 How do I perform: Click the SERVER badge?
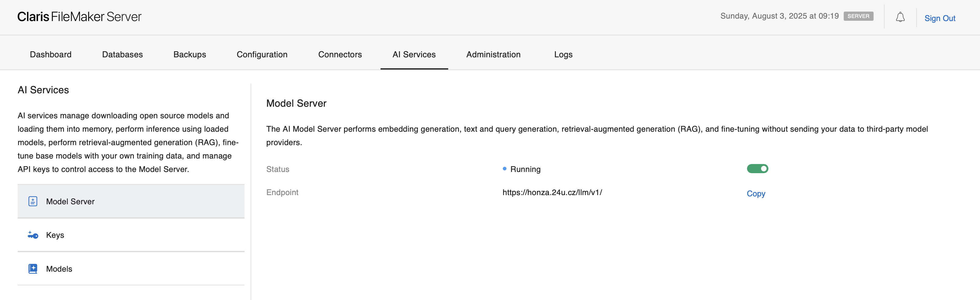pos(858,16)
